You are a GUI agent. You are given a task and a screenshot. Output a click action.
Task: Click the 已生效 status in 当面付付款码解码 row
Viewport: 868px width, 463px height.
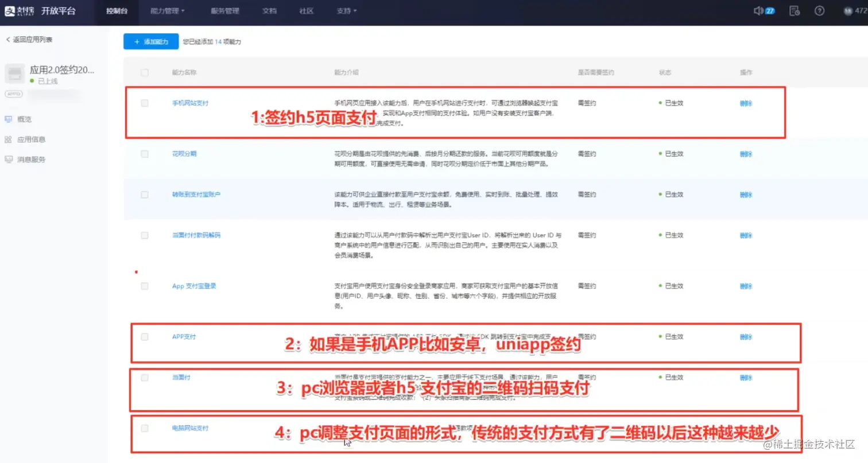671,235
